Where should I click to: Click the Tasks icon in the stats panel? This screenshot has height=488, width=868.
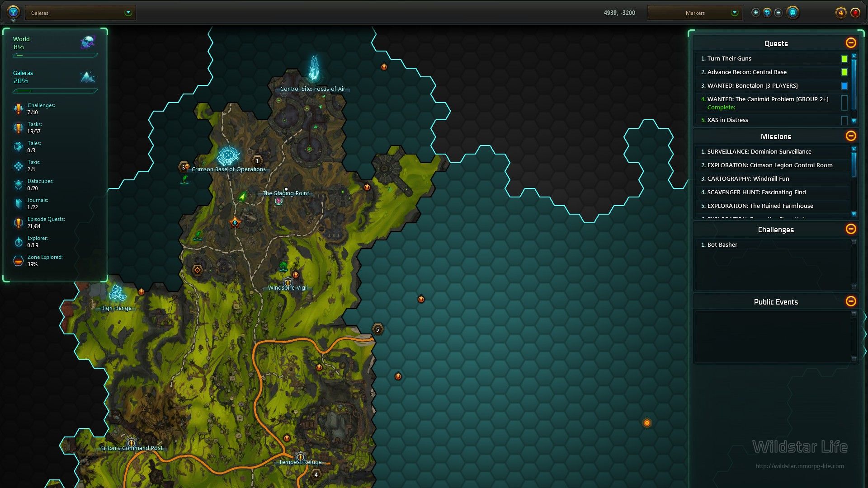click(x=18, y=128)
